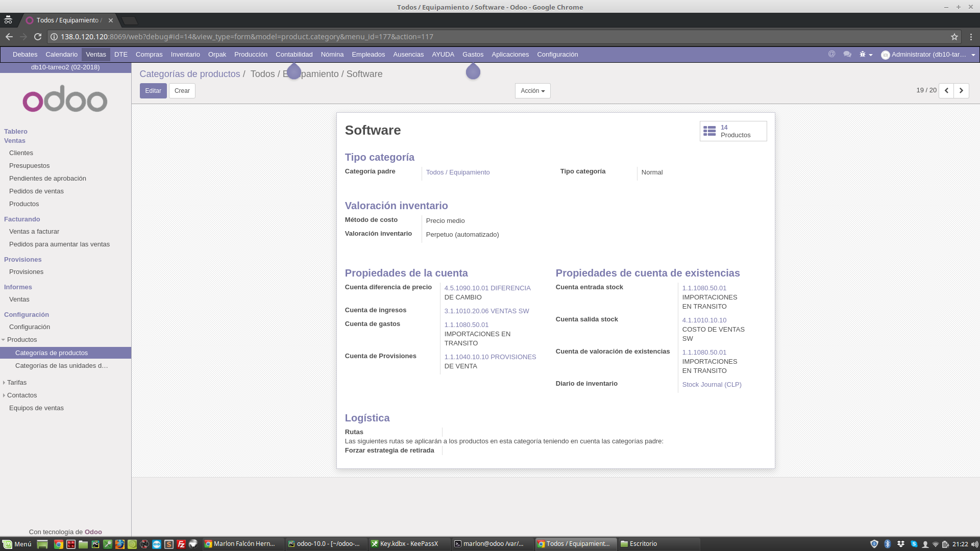
Task: Open Equipos de ventas in sidebar
Action: point(36,408)
